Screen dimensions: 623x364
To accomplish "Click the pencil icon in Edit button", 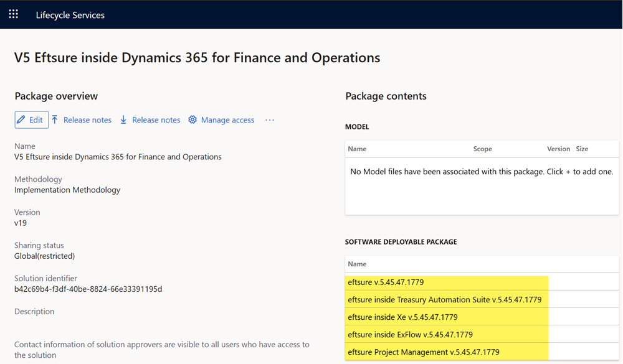I will 21,119.
